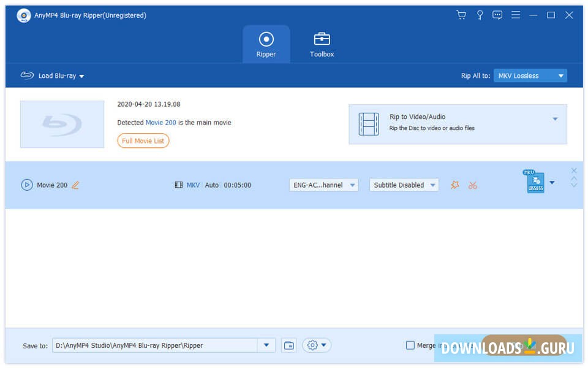Click the MKV format label
Viewport: 588px width, 368px height.
click(x=193, y=185)
